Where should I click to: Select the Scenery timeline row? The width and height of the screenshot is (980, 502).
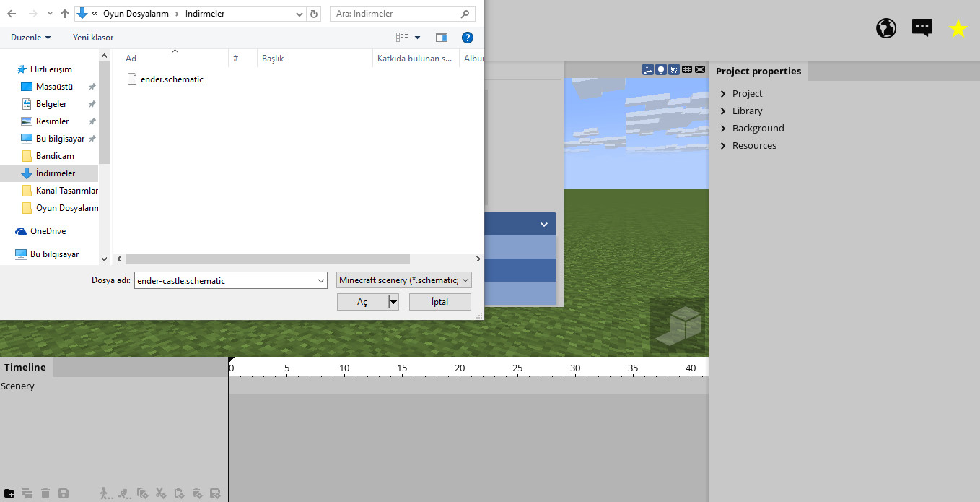(x=114, y=386)
